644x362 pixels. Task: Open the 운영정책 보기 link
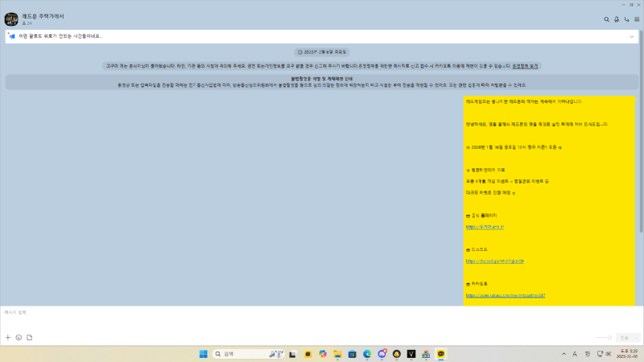pyautogui.click(x=525, y=65)
